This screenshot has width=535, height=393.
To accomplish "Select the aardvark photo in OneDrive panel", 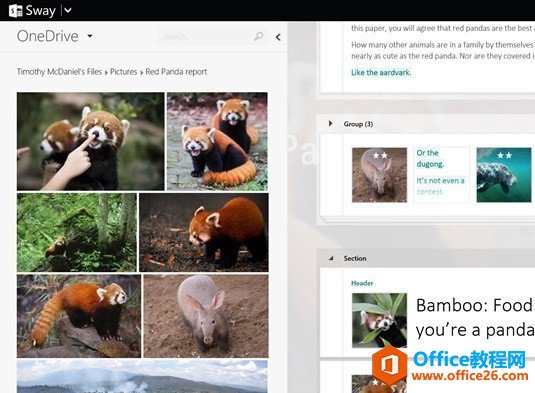I will (206, 316).
